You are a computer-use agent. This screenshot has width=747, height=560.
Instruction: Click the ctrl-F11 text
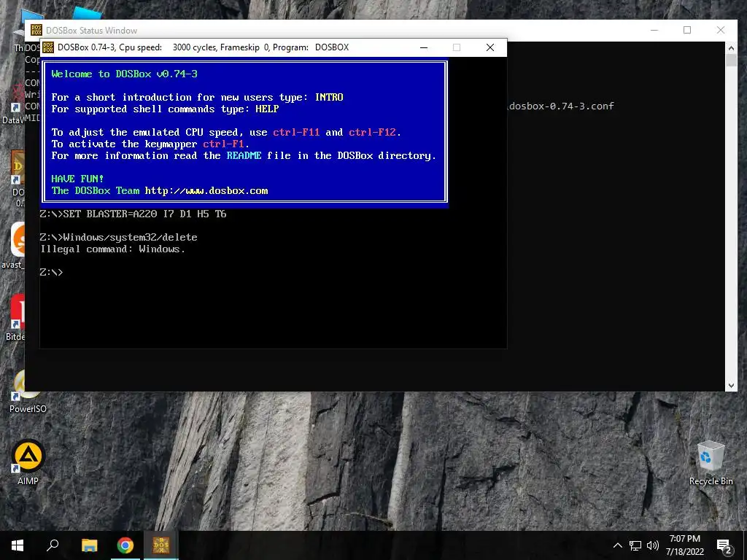296,133
